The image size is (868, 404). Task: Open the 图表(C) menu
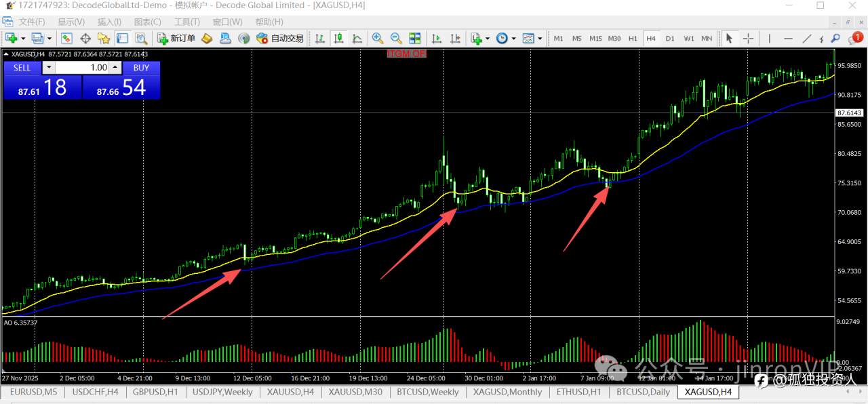[148, 22]
